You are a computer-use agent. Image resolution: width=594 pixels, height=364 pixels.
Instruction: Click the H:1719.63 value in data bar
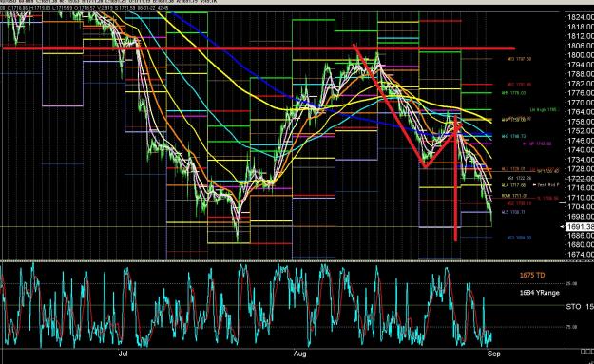(39, 8)
